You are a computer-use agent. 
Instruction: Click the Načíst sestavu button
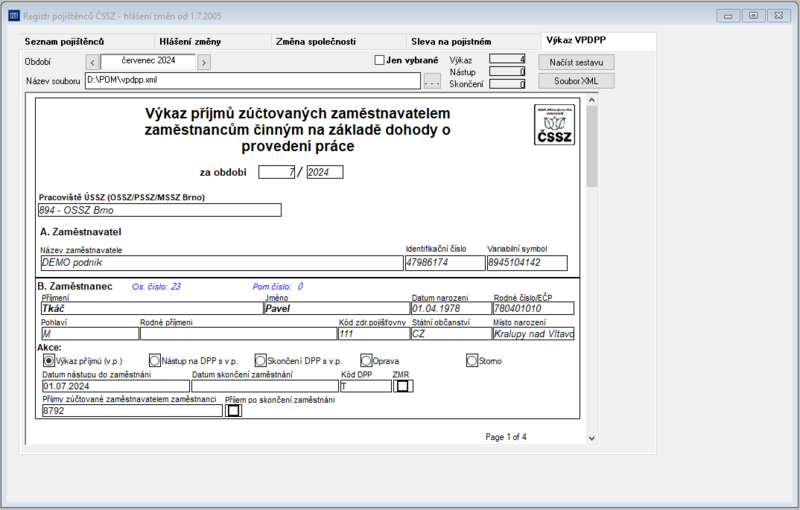[x=576, y=62]
